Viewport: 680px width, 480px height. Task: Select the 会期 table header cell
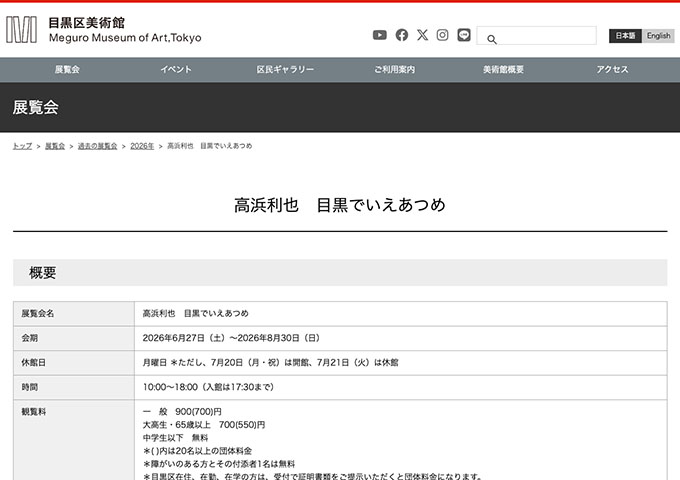[74, 338]
